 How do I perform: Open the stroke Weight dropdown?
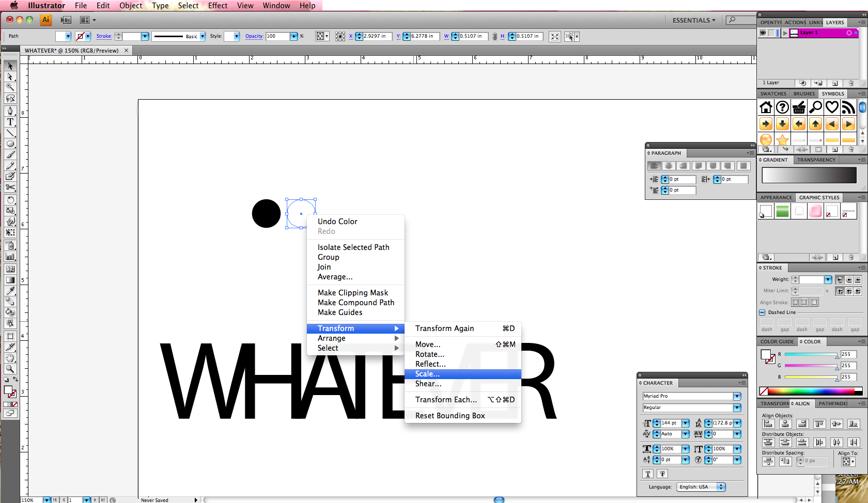tap(828, 279)
